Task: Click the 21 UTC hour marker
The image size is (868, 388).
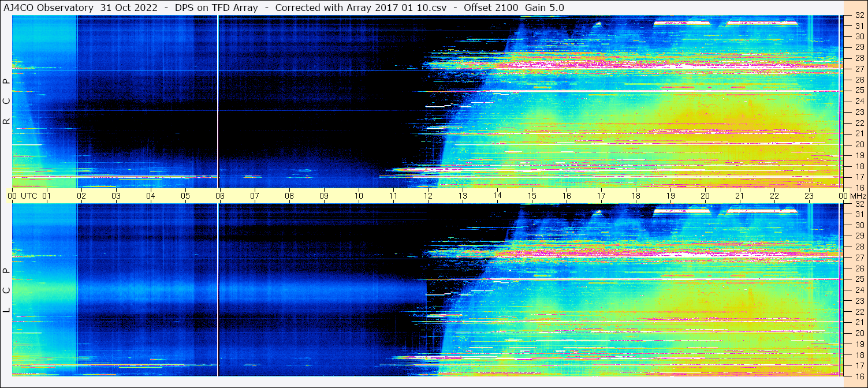Action: [x=739, y=196]
